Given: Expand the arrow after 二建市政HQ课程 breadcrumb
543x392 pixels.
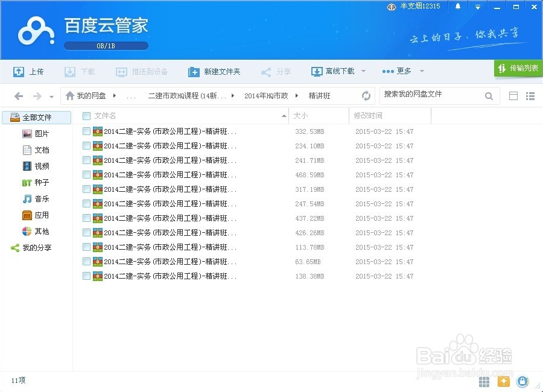Looking at the screenshot, I should 233,95.
